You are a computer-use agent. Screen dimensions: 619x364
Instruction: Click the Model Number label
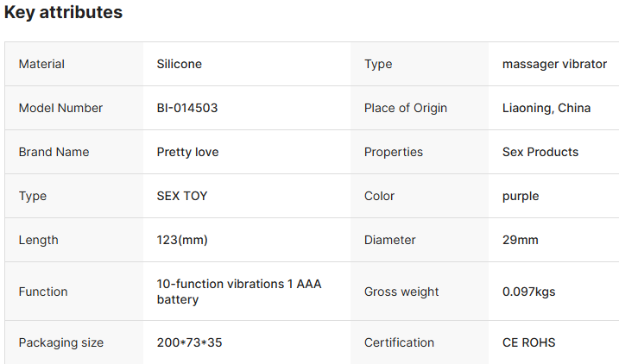click(x=60, y=108)
